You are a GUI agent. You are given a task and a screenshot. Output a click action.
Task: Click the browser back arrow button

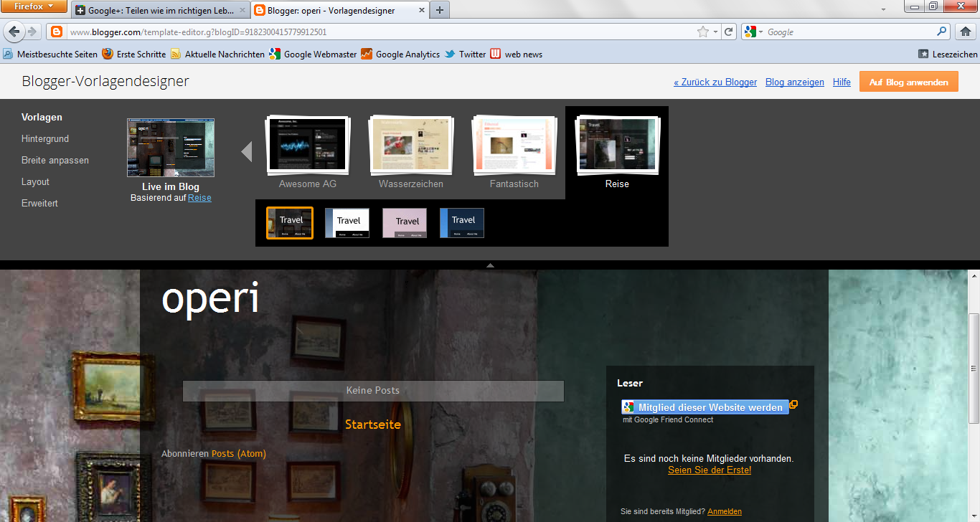[14, 32]
